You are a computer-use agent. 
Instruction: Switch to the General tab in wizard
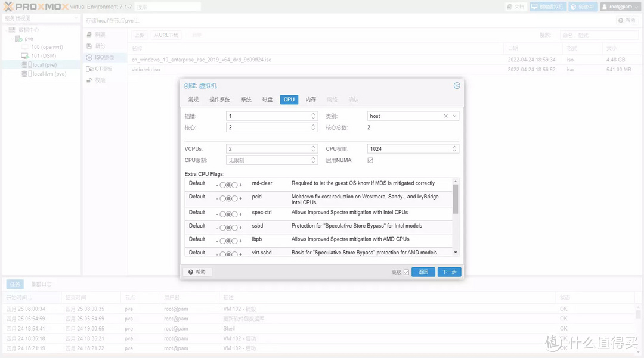(193, 99)
